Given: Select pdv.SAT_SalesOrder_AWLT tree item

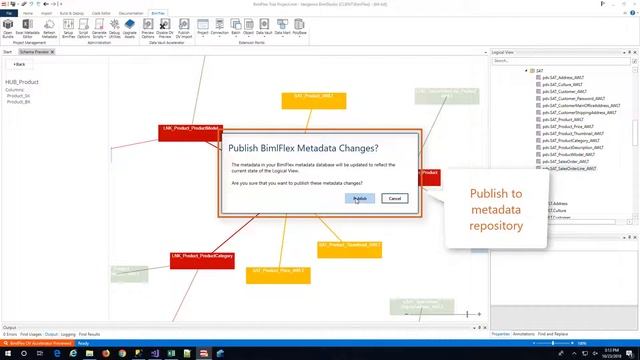Looking at the screenshot, I should pyautogui.click(x=565, y=162).
